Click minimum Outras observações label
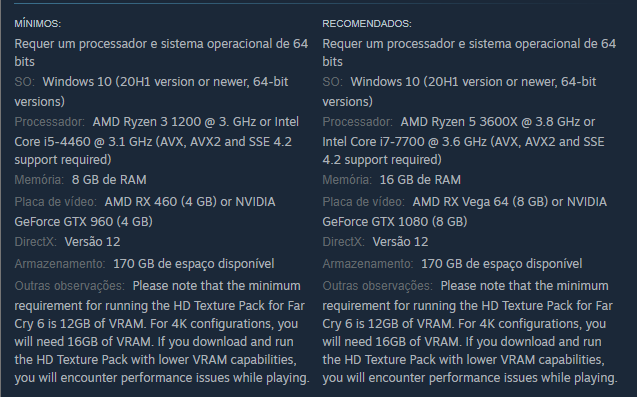 pyautogui.click(x=69, y=286)
